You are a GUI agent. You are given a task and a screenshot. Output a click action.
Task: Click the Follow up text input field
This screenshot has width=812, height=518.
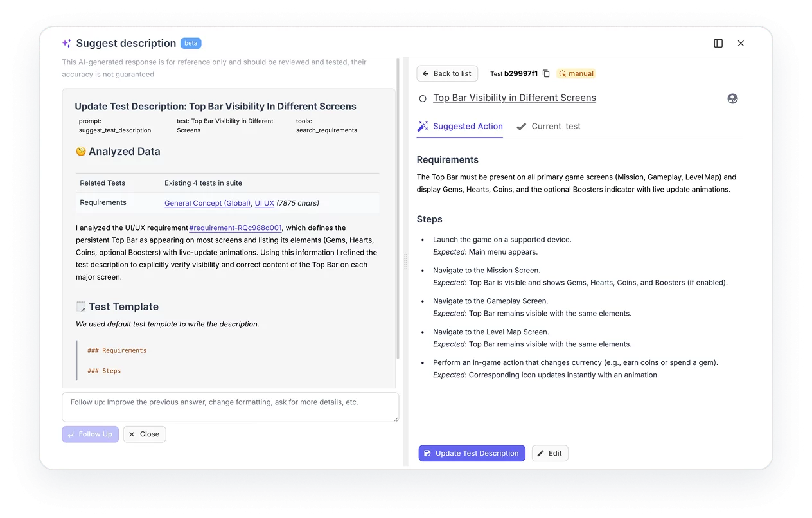pyautogui.click(x=230, y=407)
